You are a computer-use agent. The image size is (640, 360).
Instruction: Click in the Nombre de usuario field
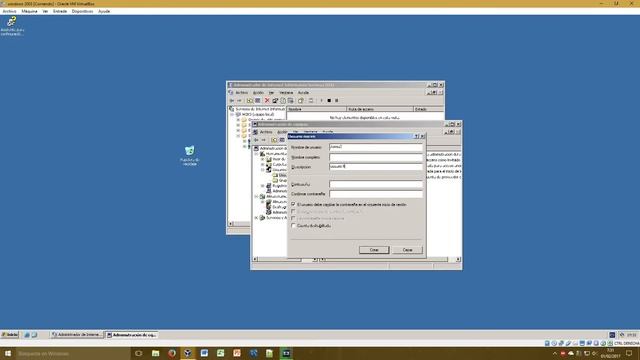point(376,147)
